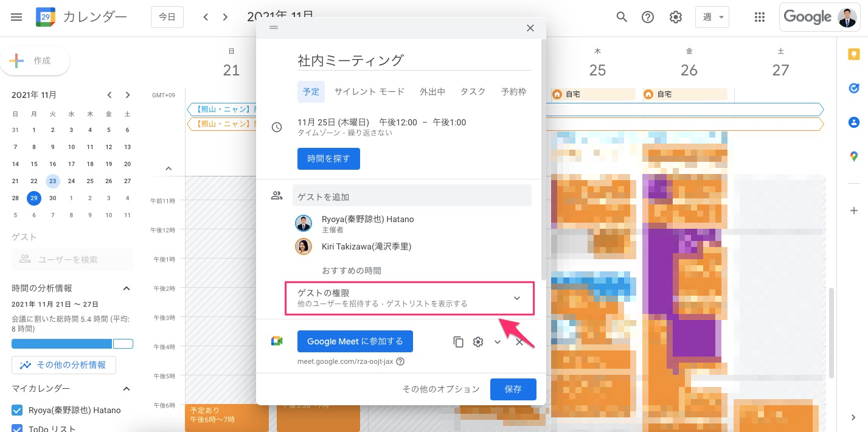868x432 pixels.
Task: Click the 保存 button
Action: [x=513, y=389]
